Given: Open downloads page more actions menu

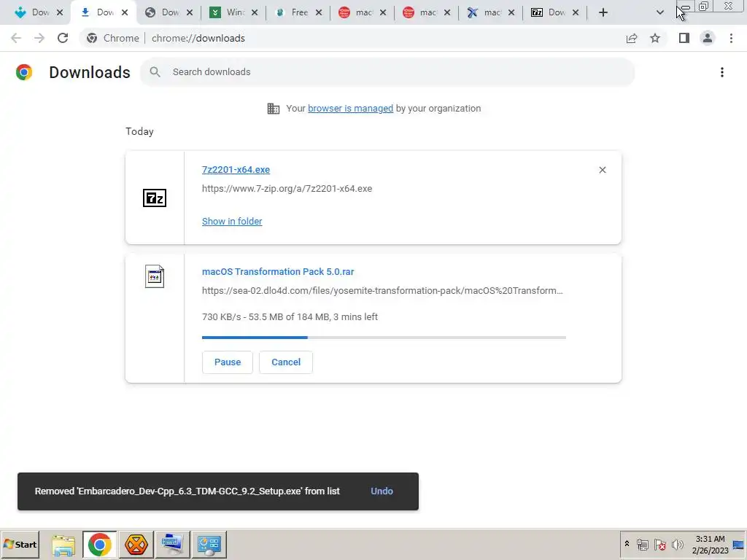Looking at the screenshot, I should (722, 72).
